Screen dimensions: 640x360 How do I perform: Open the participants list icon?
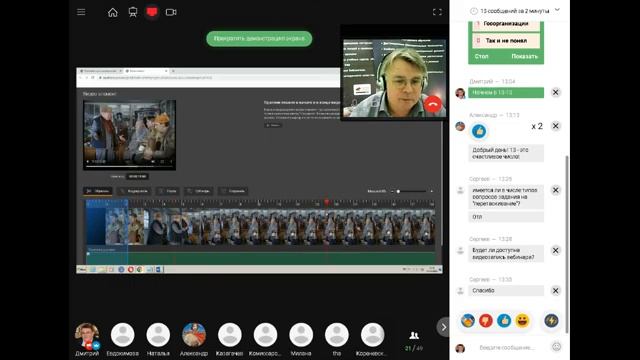[x=414, y=336]
